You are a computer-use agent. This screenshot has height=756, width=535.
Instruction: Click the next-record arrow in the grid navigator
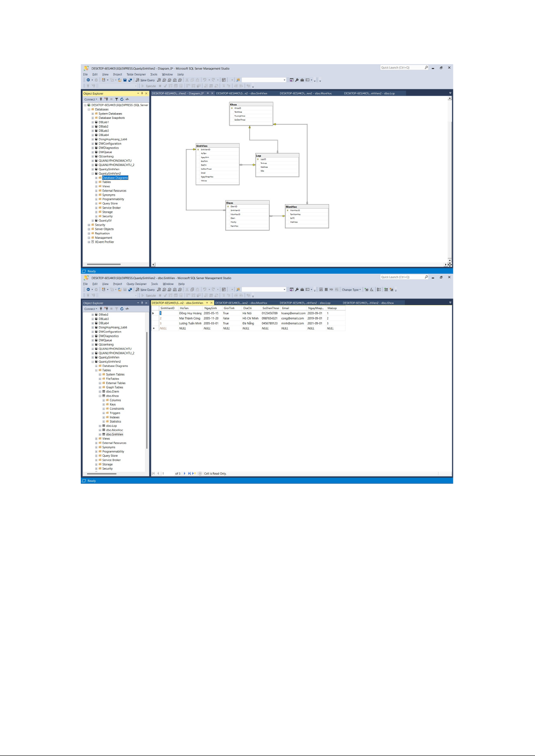tap(184, 473)
